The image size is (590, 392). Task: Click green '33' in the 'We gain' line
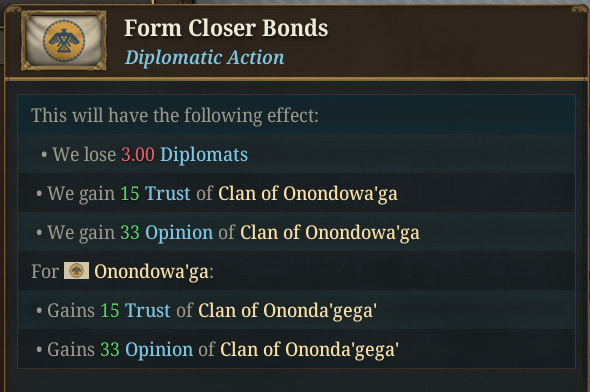tap(130, 232)
